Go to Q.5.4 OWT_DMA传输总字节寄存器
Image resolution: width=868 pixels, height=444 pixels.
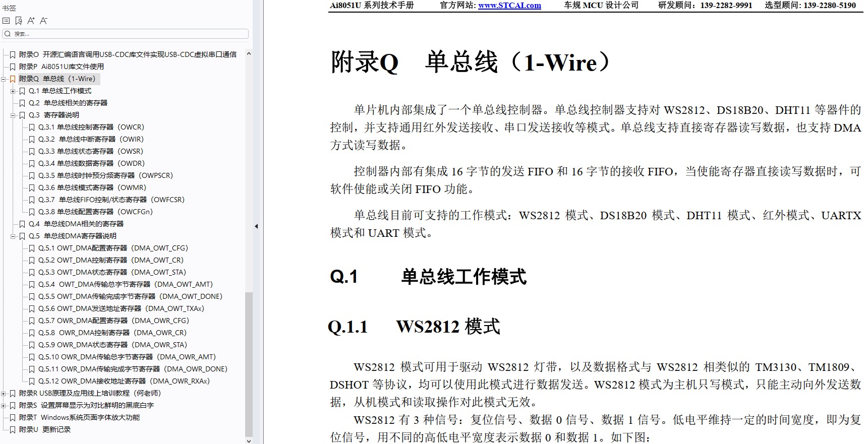point(126,284)
